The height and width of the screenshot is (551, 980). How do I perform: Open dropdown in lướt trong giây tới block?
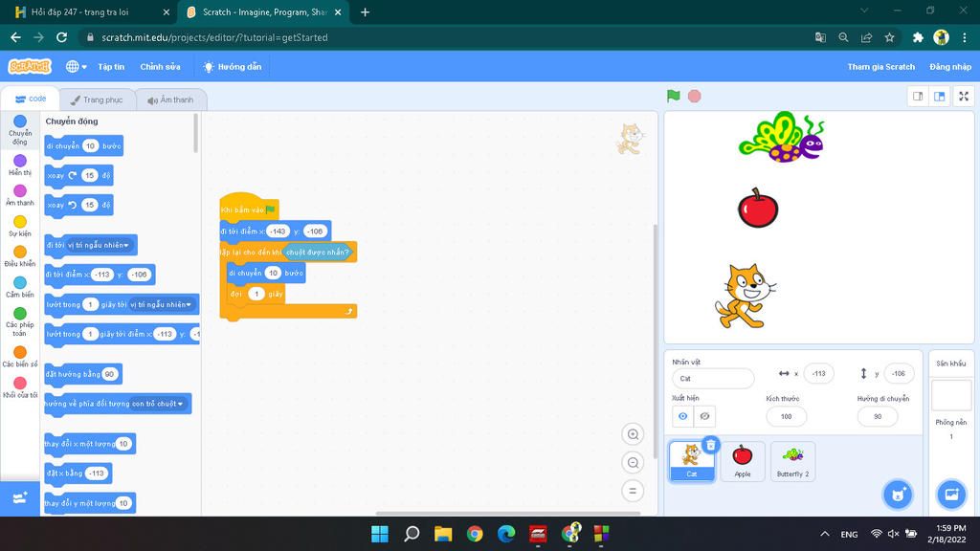click(161, 304)
